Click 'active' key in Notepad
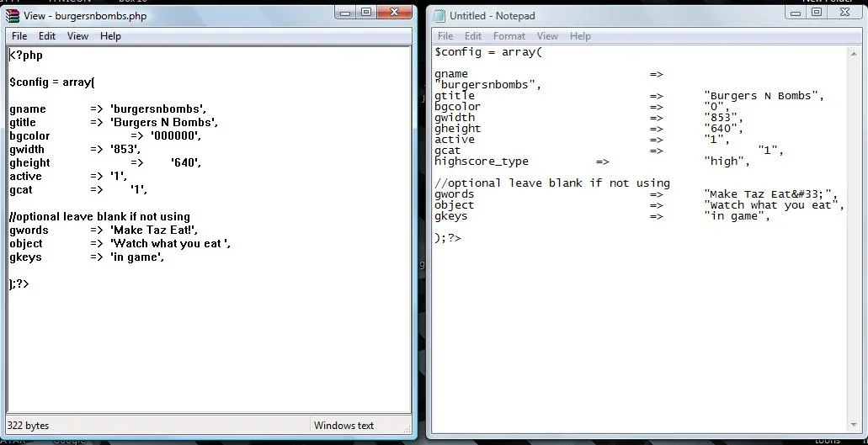The width and height of the screenshot is (868, 445). click(455, 140)
